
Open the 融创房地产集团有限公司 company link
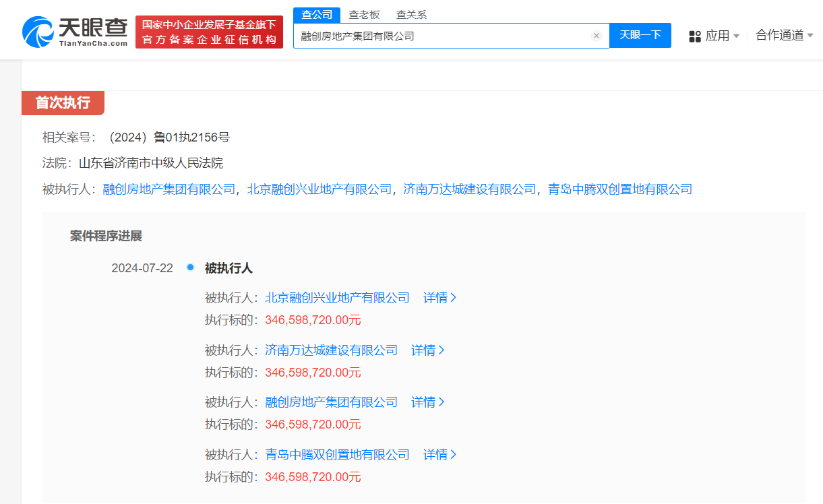[167, 189]
